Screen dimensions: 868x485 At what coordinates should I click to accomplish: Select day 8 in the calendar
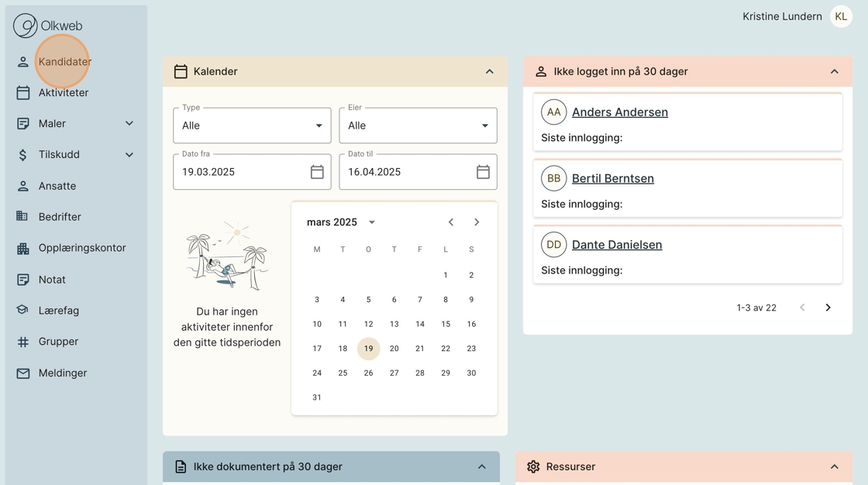pos(446,300)
